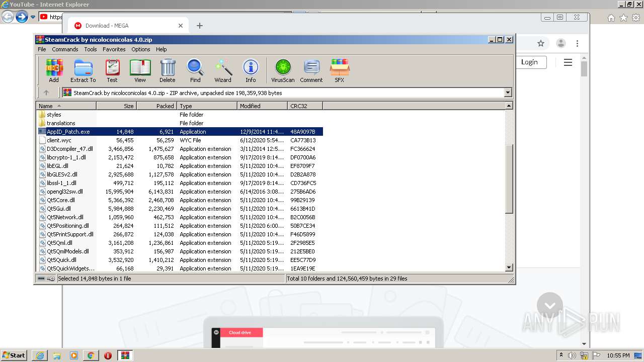
Task: Open Chrome from the taskbar
Action: (91, 355)
